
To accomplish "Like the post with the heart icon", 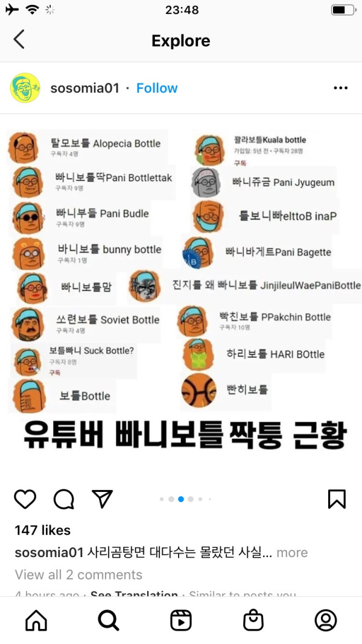I will [x=25, y=499].
